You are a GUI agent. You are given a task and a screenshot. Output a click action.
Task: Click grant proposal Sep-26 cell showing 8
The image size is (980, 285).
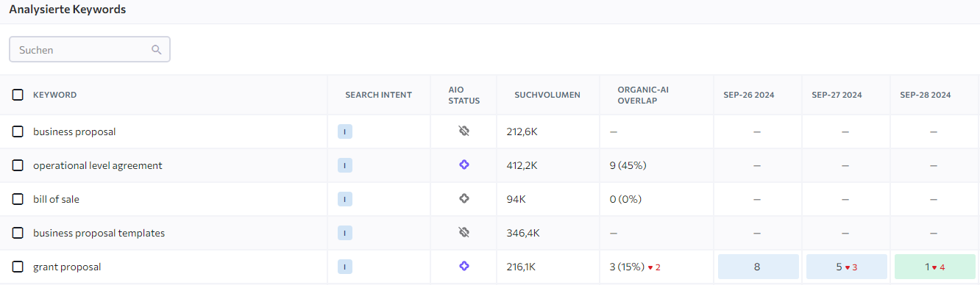pyautogui.click(x=759, y=267)
